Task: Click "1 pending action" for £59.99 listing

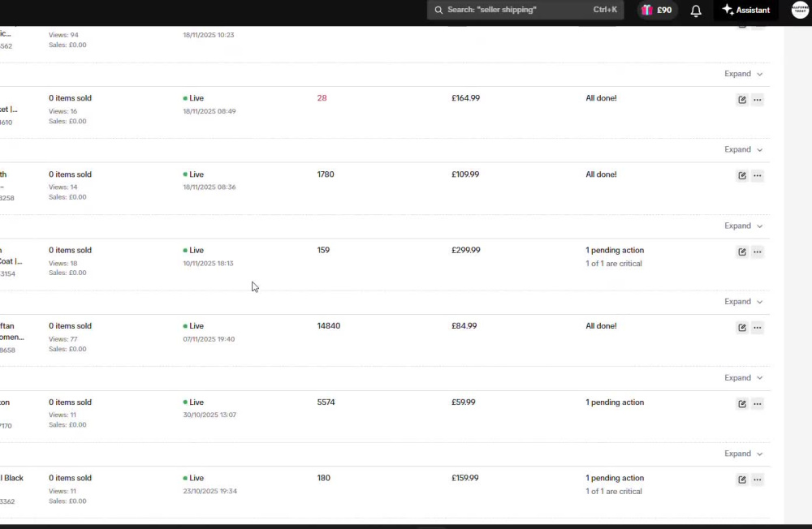Action: 615,402
